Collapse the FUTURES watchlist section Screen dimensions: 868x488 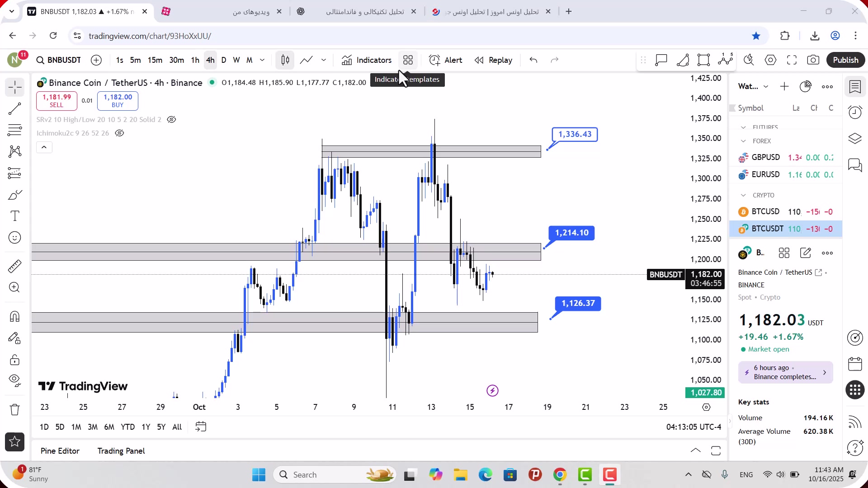tap(743, 127)
